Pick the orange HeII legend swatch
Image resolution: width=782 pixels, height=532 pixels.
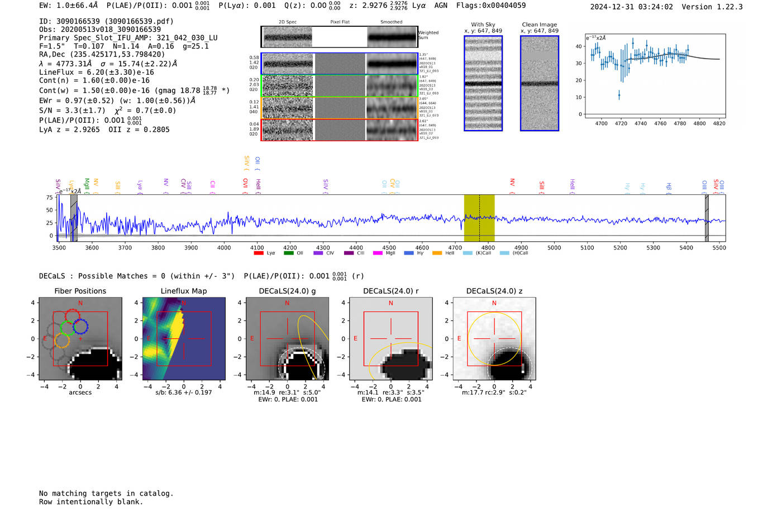point(437,253)
